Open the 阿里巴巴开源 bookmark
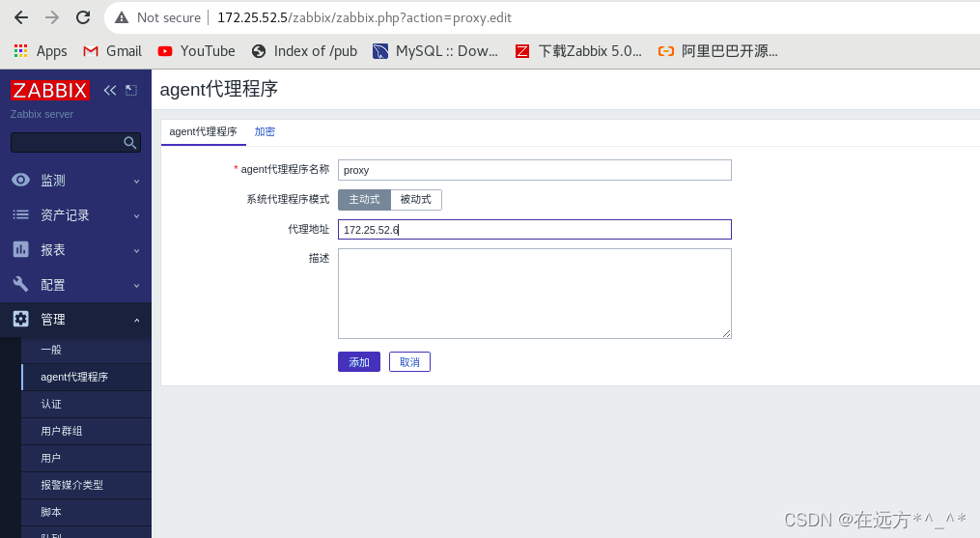This screenshot has height=538, width=980. pyautogui.click(x=718, y=51)
